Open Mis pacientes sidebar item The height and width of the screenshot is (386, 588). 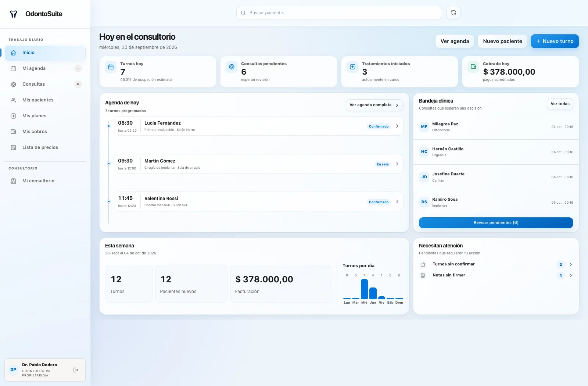coord(45,100)
